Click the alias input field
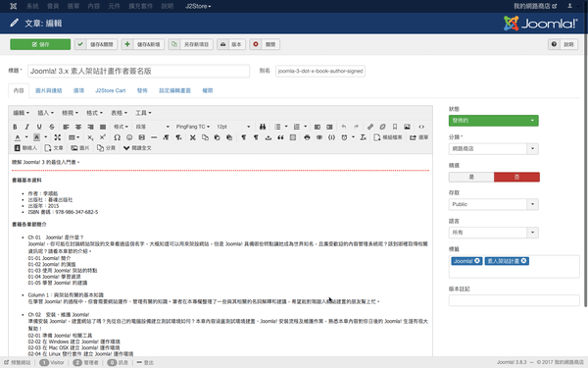 point(320,71)
